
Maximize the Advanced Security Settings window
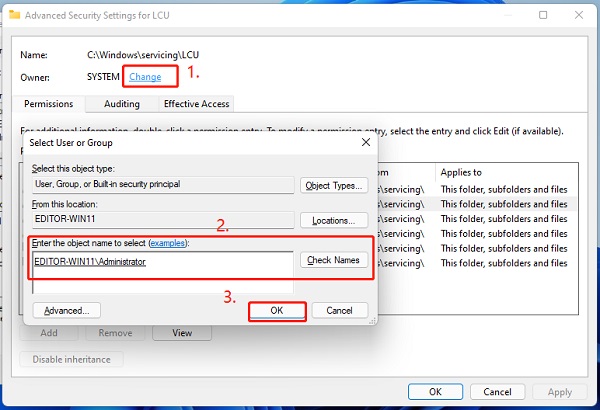click(543, 15)
